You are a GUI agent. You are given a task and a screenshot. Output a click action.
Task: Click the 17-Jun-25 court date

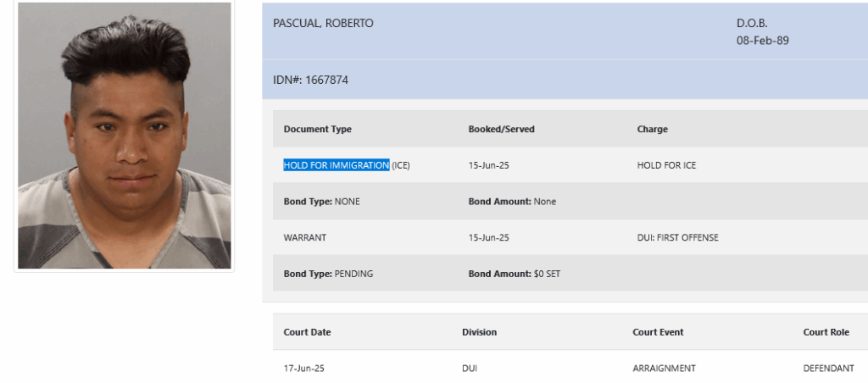pyautogui.click(x=304, y=368)
